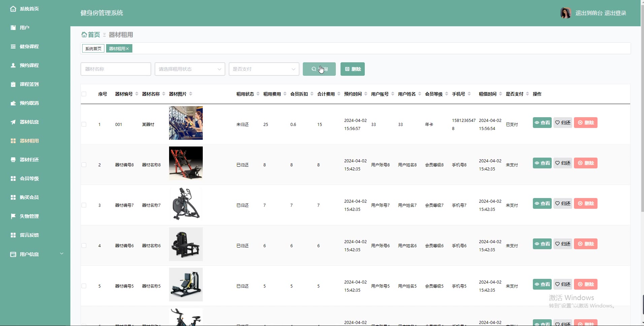Check the 器材编号6 row checkbox

[x=84, y=246]
